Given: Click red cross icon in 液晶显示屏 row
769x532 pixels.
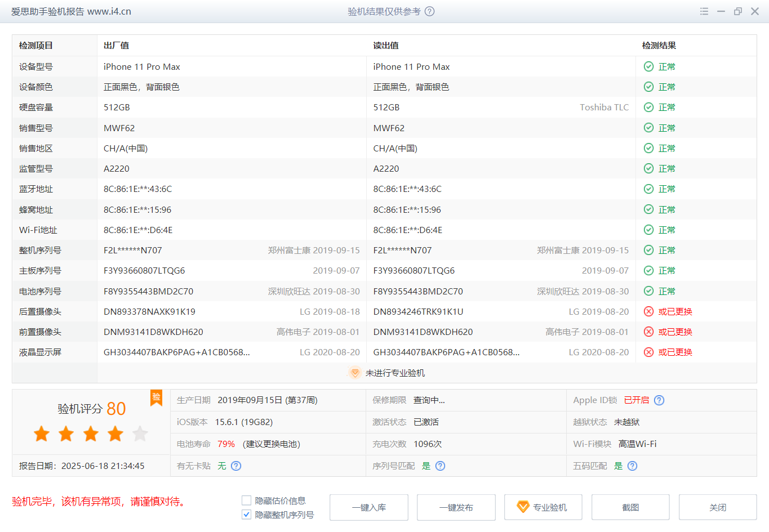Looking at the screenshot, I should tap(648, 352).
